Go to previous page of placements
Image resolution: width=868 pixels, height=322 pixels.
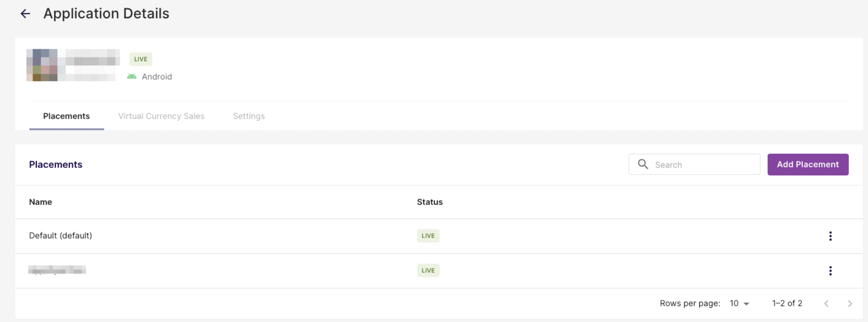coord(826,304)
